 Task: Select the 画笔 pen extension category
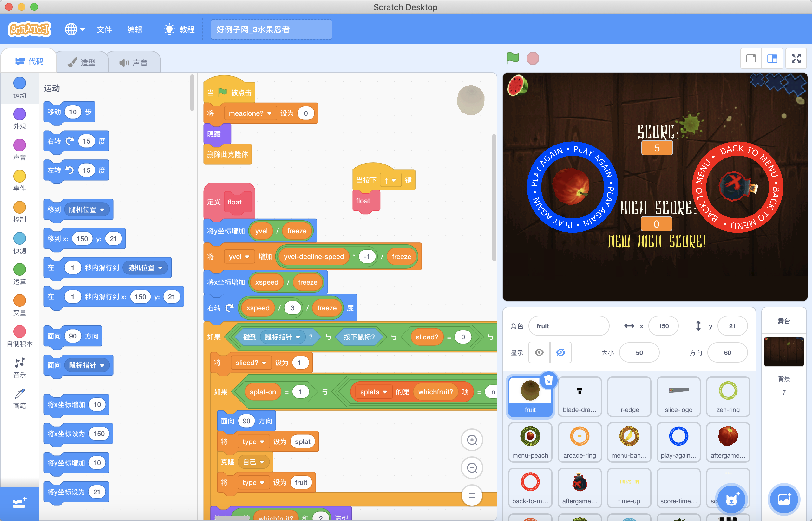[20, 399]
